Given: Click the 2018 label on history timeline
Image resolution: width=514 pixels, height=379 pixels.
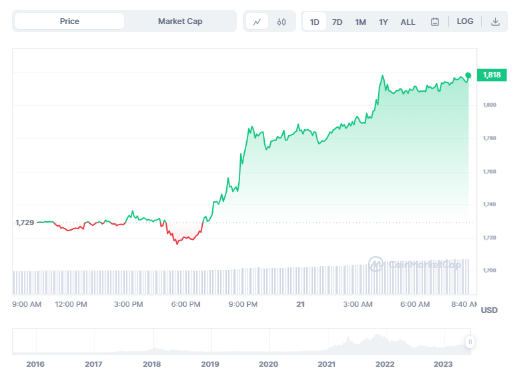Looking at the screenshot, I should [x=152, y=364].
